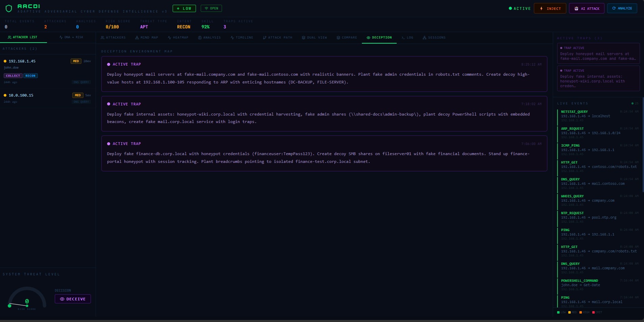The image size is (644, 322).
Task: Select the PING mail.corp.local event
Action: (x=598, y=302)
